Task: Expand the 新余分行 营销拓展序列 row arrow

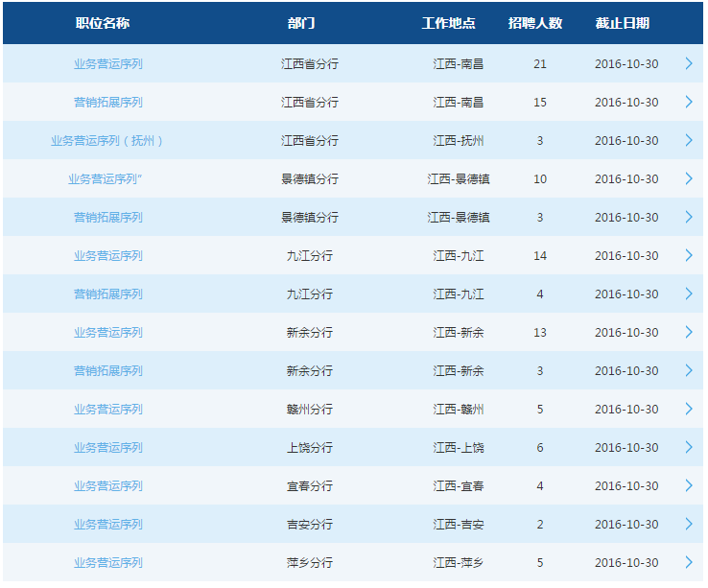Action: [688, 370]
